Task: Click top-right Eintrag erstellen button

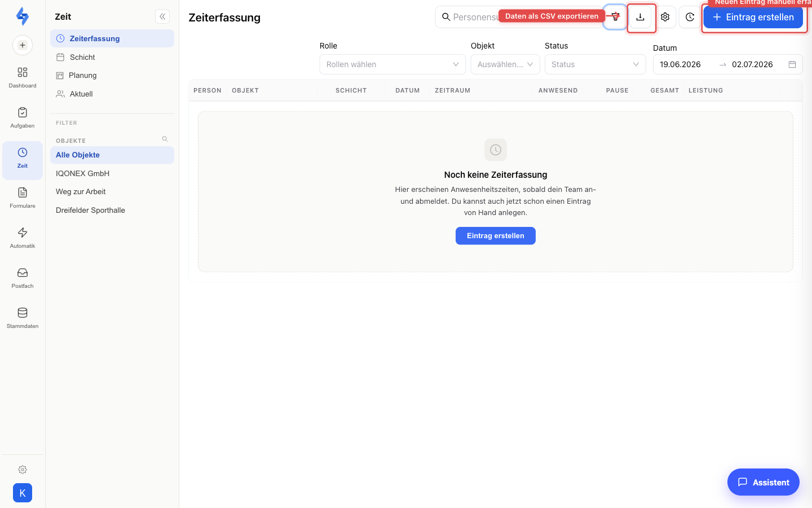Action: pyautogui.click(x=753, y=17)
